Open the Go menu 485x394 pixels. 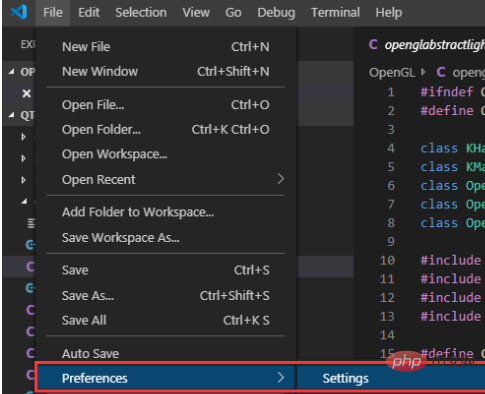pos(233,13)
